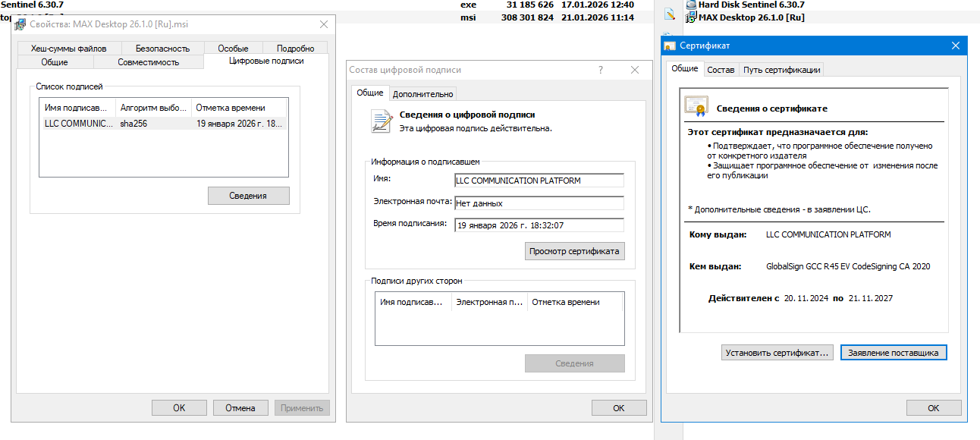Click sha256 cell in signature list
The width and height of the screenshot is (980, 440).
pos(133,124)
